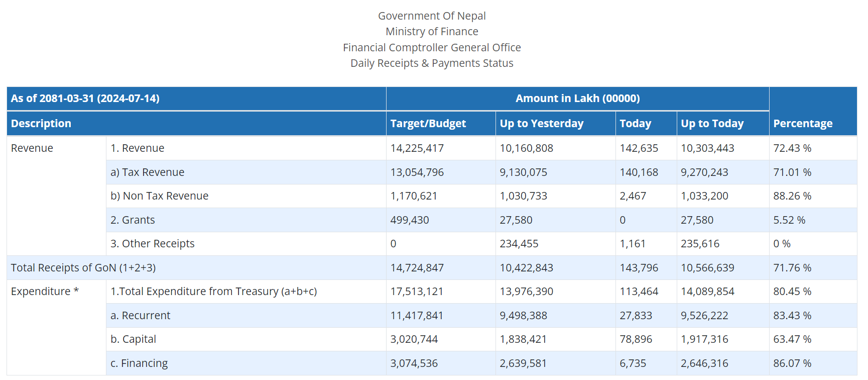This screenshot has height=380, width=868.
Task: Click the 'Description' header cell
Action: click(41, 124)
